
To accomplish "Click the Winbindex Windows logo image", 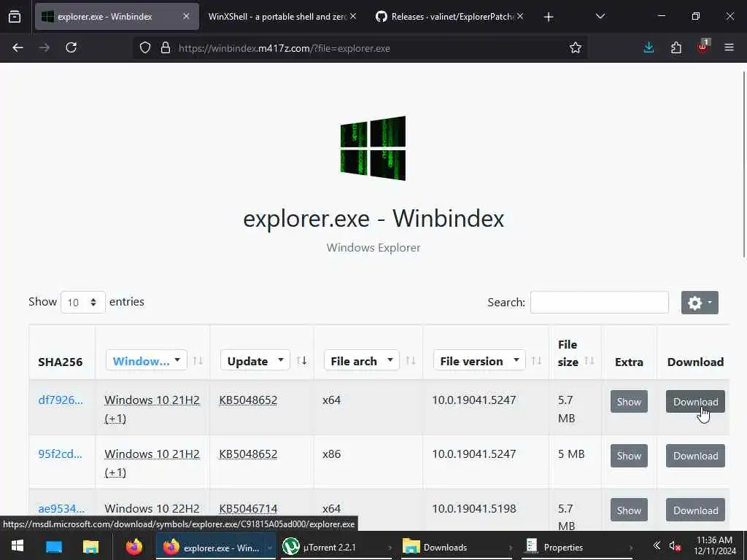I will pyautogui.click(x=373, y=148).
